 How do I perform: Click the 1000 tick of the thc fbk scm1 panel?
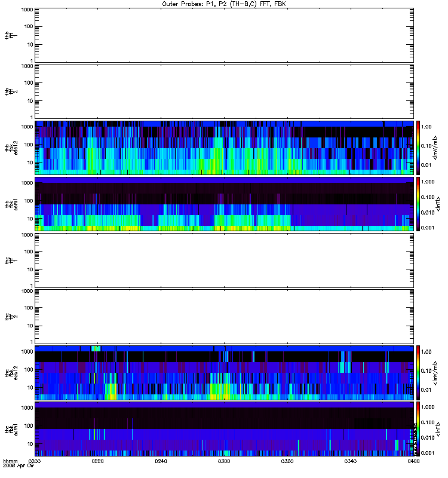tap(27, 407)
